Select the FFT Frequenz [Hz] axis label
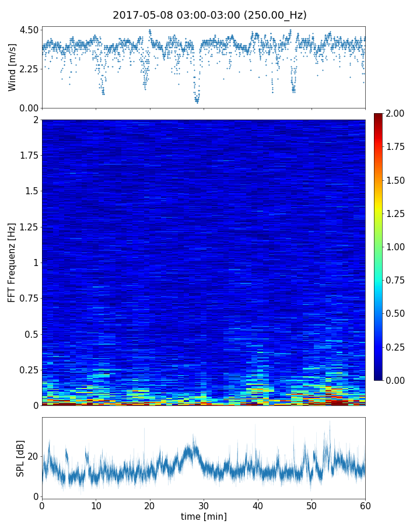420x525 pixels. coord(12,262)
